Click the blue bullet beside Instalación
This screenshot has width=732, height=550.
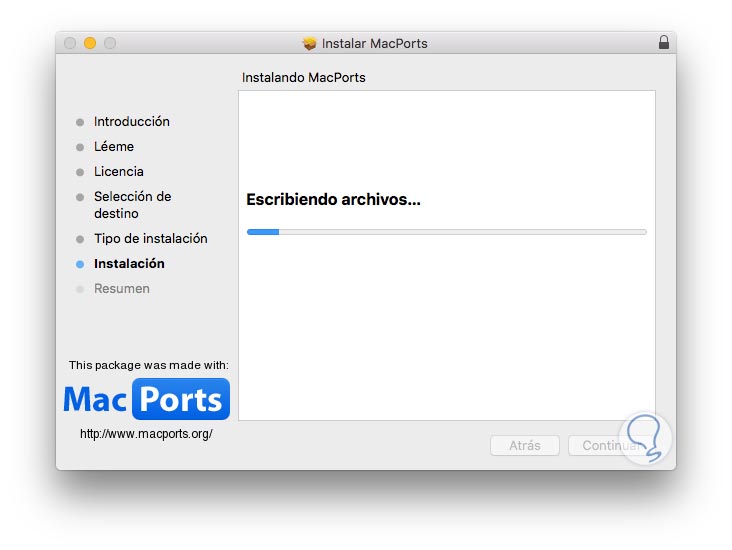[x=80, y=264]
